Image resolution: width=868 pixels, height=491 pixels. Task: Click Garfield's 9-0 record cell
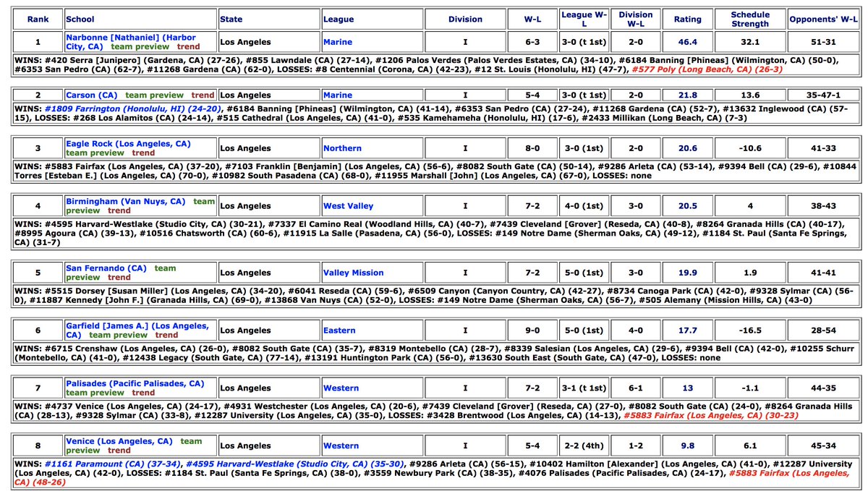[532, 330]
